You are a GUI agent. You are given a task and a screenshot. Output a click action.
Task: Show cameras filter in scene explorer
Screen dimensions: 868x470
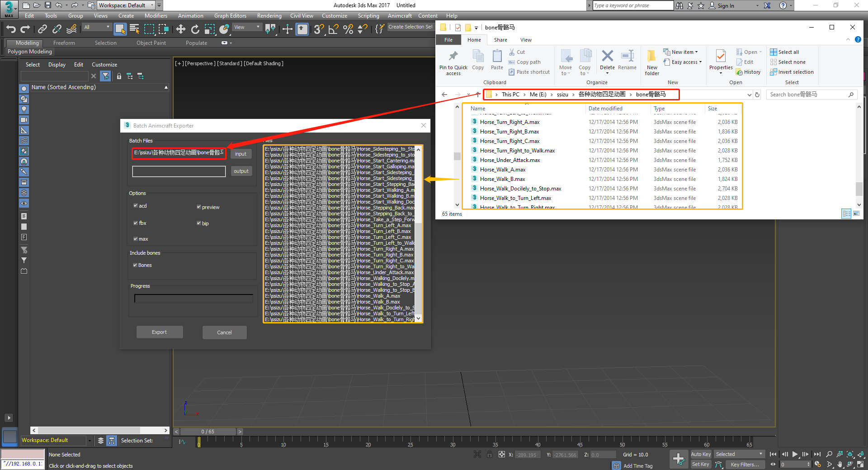pyautogui.click(x=24, y=120)
